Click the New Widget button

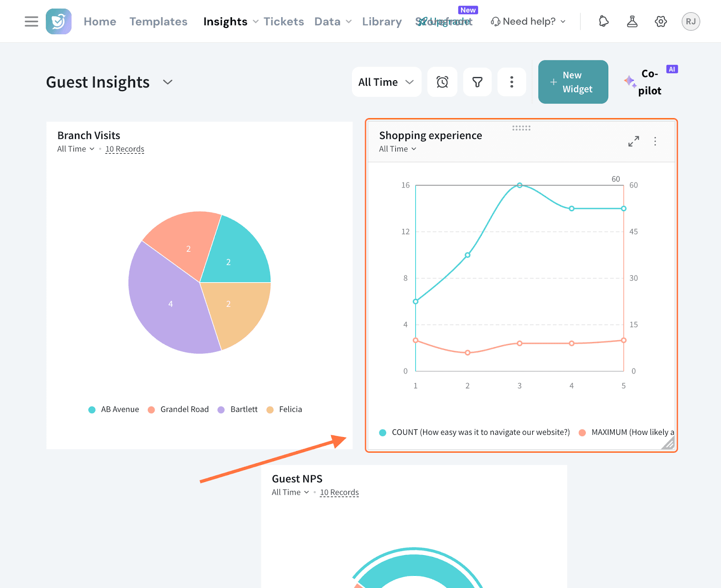click(x=573, y=82)
